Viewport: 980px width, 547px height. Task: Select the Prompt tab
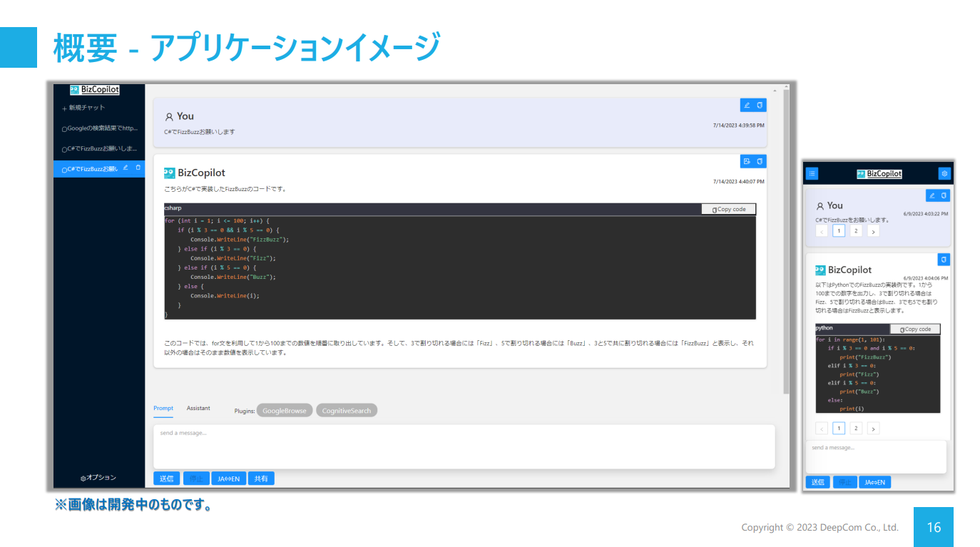point(163,408)
